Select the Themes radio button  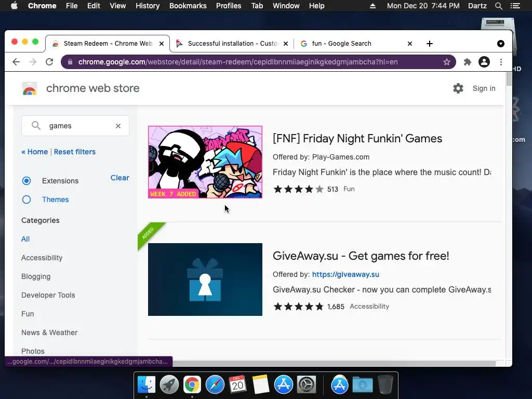[x=26, y=199]
